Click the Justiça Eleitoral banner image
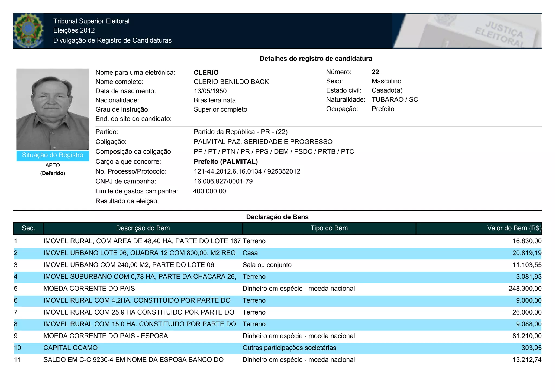Screen dimensions: 555x392 click(467, 31)
